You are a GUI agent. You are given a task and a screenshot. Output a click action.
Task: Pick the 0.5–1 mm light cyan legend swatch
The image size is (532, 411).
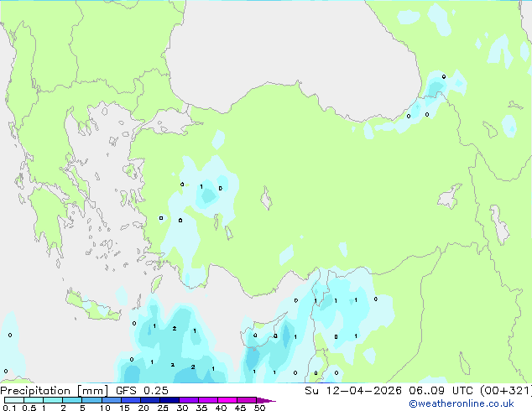point(34,400)
